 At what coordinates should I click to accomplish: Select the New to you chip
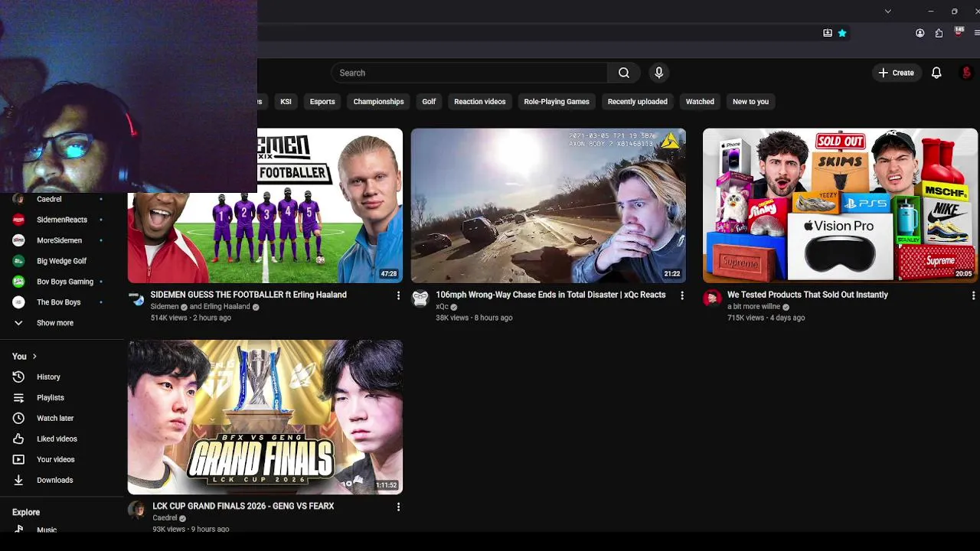[750, 102]
